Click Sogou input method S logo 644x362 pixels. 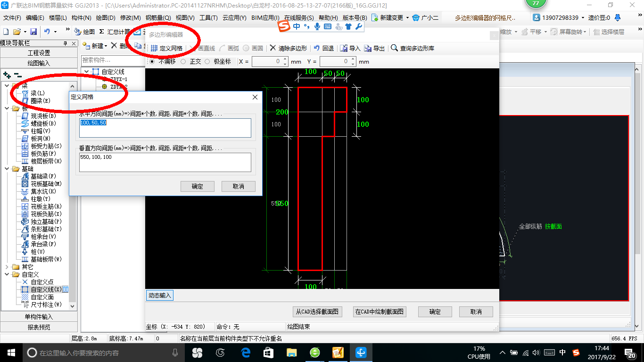click(x=284, y=26)
